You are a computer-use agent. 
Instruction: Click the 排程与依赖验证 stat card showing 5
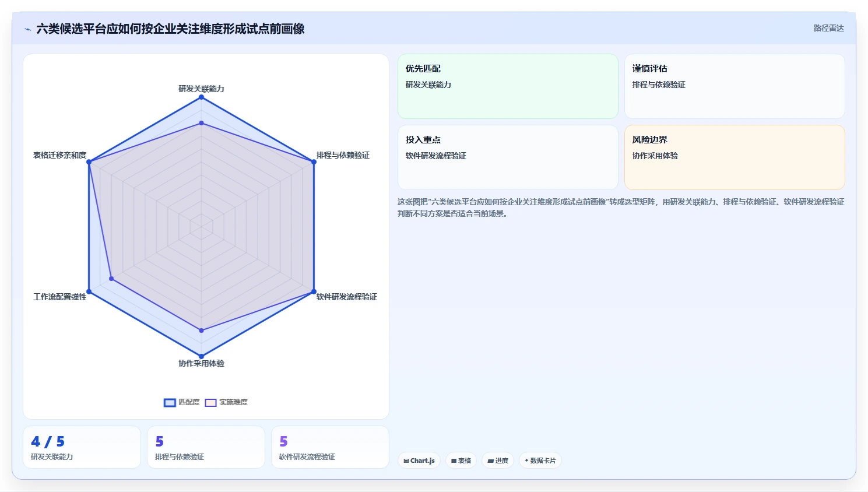click(206, 447)
